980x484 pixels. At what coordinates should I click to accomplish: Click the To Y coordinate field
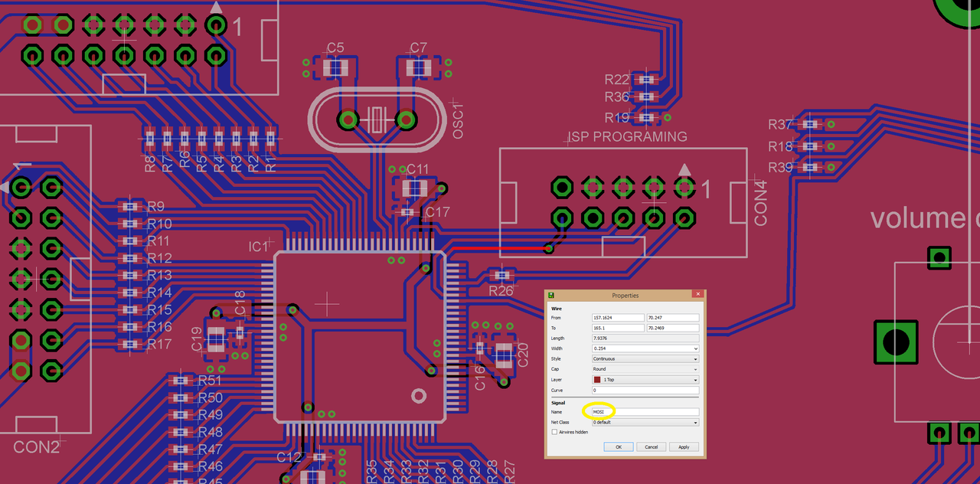tap(673, 328)
